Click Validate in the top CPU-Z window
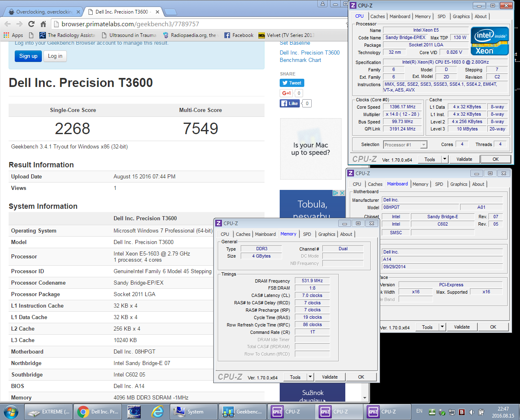Screen dimensions: 520x420 [x=464, y=159]
